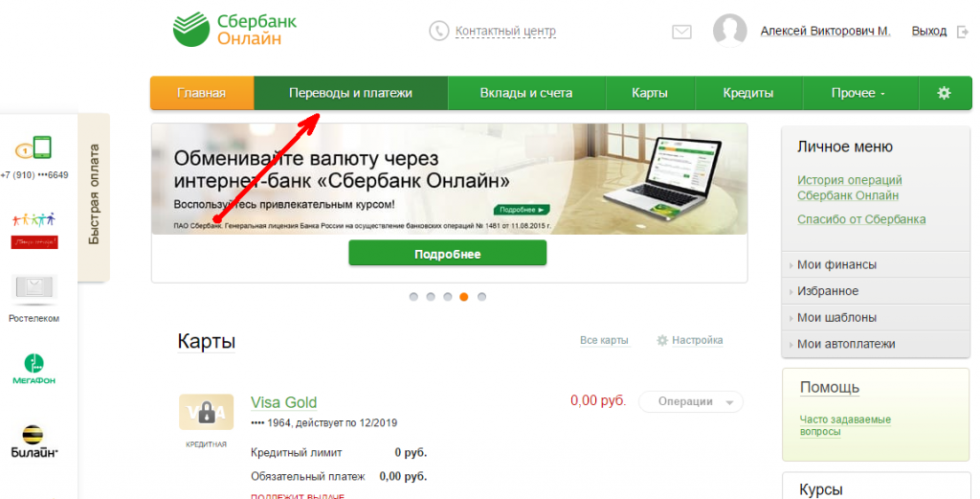Open the Операции dropdown for Visa Gold
The height and width of the screenshot is (499, 980).
click(691, 402)
